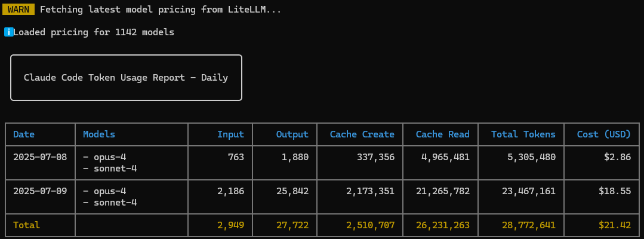Click the blue info icon
644x239 pixels.
[8, 32]
